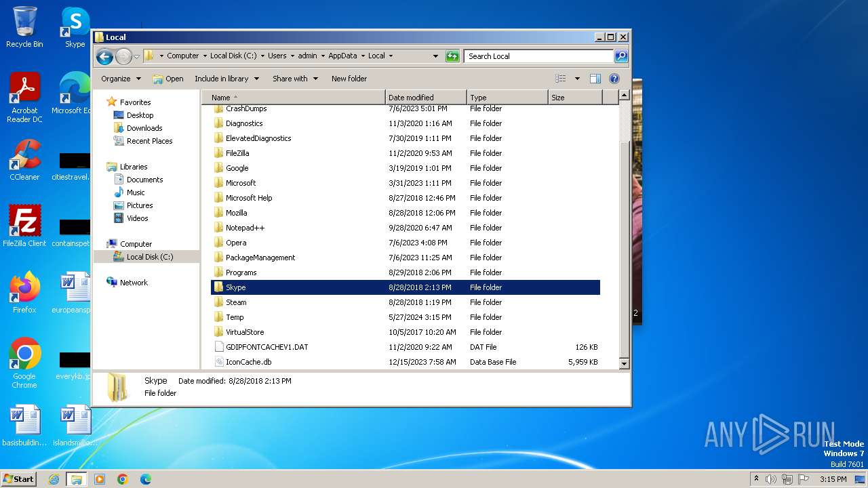This screenshot has height=488, width=868.
Task: Click Computer in the address breadcrumb
Action: [x=183, y=56]
